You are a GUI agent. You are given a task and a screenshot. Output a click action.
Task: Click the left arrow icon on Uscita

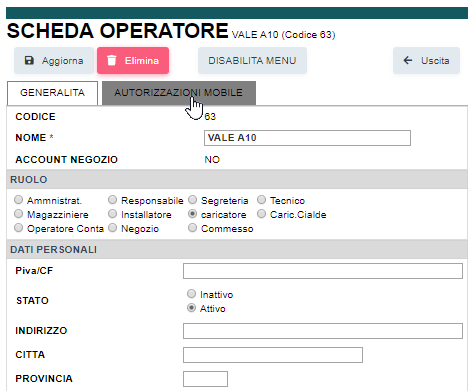click(408, 60)
